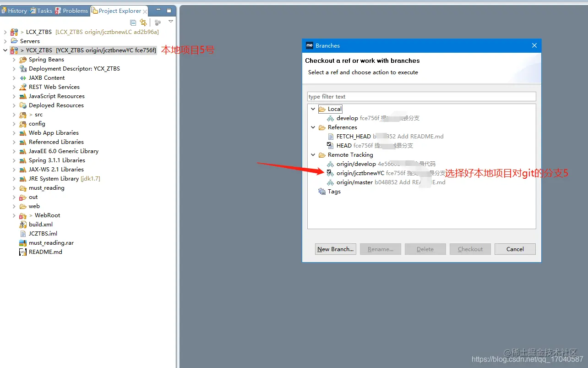
Task: Click the build.xml file icon
Action: 23,225
